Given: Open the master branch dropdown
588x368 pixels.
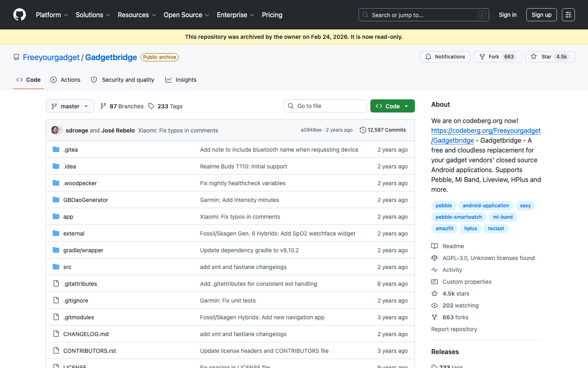Looking at the screenshot, I should click(70, 106).
